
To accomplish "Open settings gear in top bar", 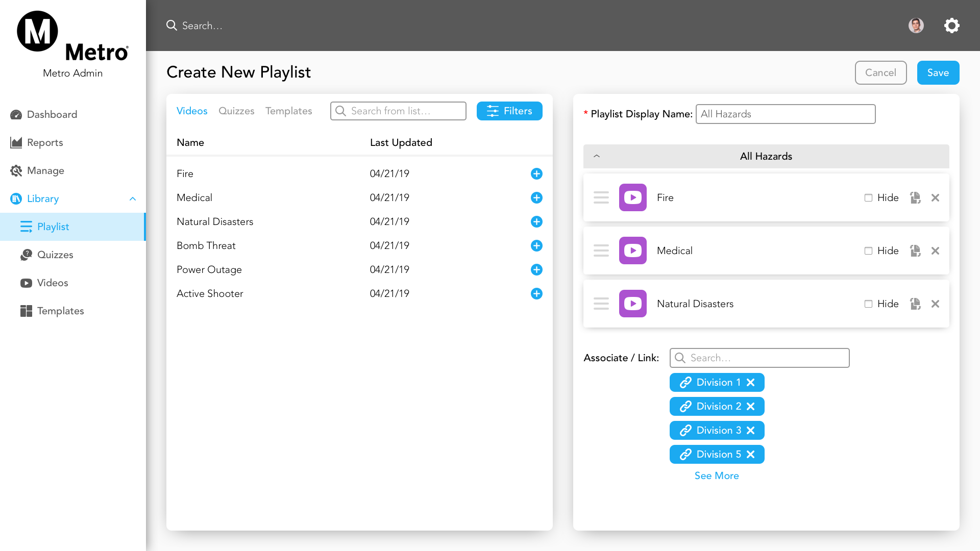I will pyautogui.click(x=951, y=26).
